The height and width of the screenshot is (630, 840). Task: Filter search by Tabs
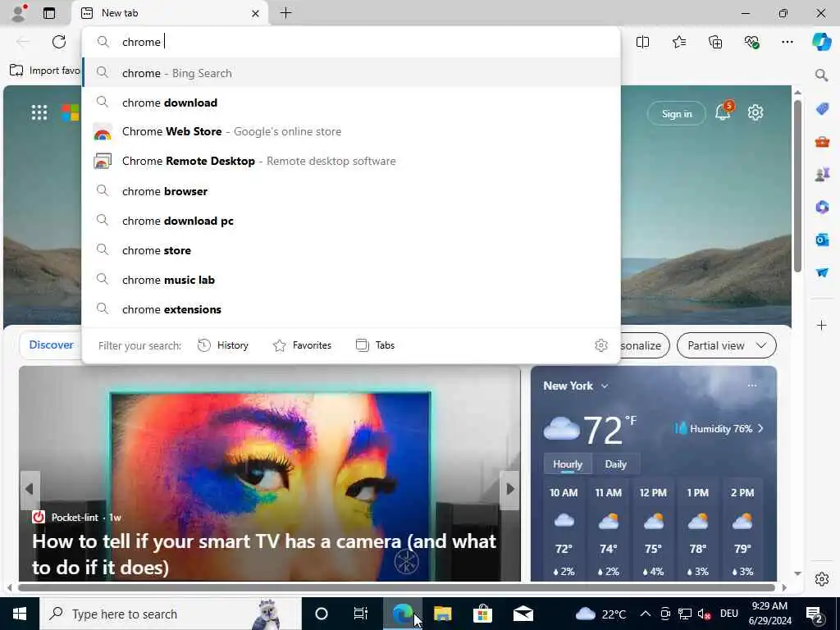pyautogui.click(x=375, y=345)
